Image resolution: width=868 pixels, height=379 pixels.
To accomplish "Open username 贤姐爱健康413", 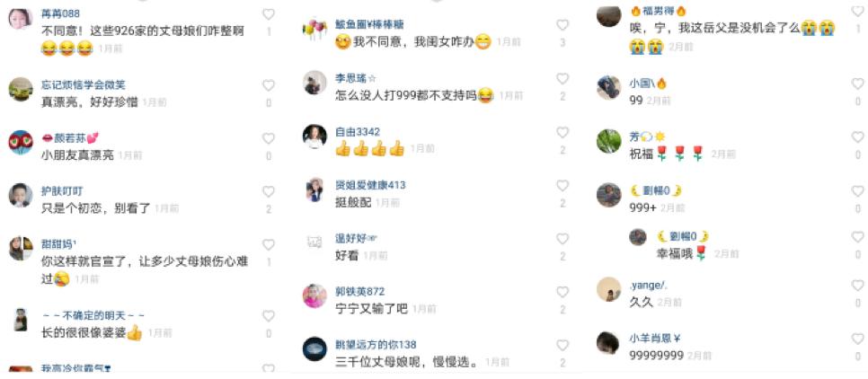I will point(370,185).
